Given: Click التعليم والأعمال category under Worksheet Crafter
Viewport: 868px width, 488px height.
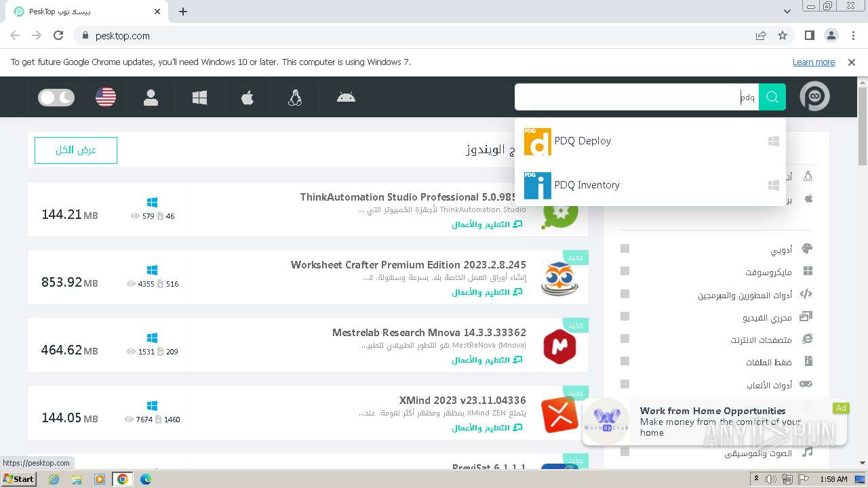Looking at the screenshot, I should (488, 292).
